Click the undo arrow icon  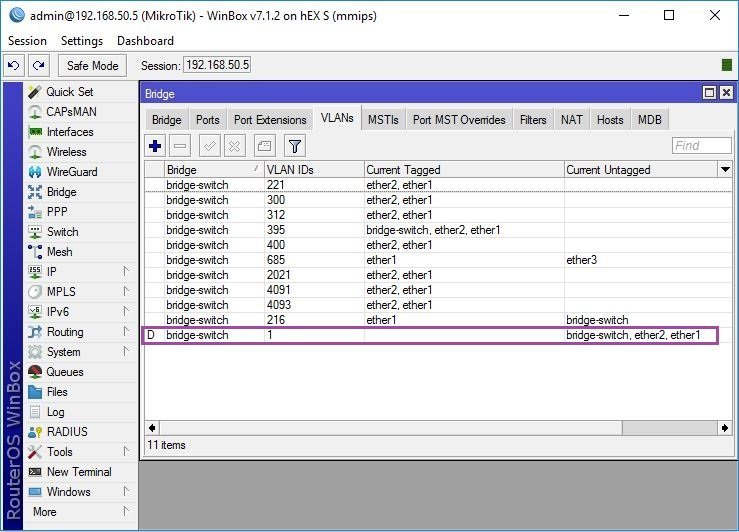14,65
